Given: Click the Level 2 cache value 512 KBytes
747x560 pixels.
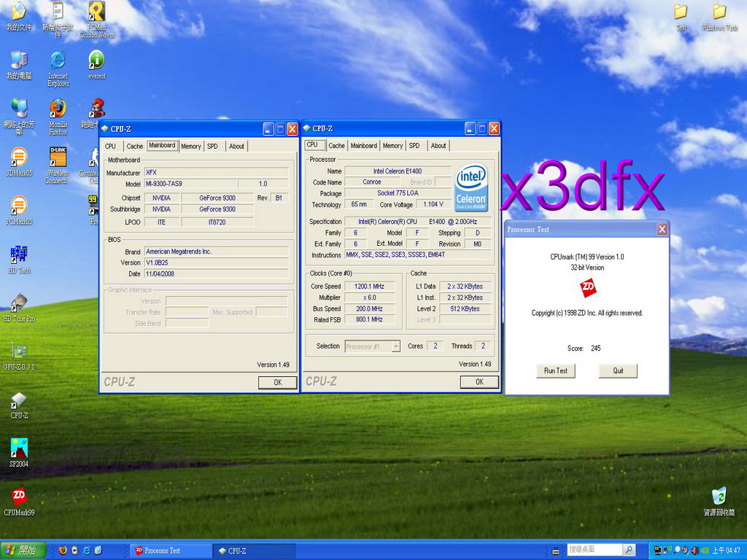Looking at the screenshot, I should (465, 308).
